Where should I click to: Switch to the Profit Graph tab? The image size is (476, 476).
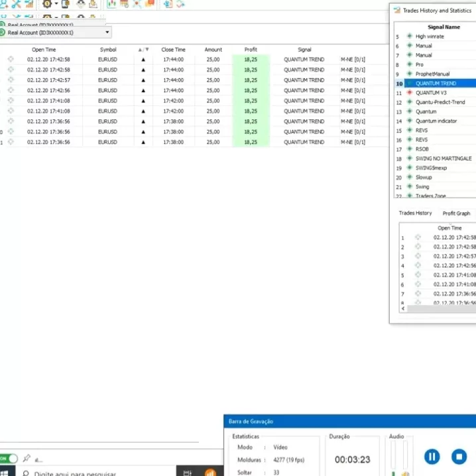tap(456, 213)
